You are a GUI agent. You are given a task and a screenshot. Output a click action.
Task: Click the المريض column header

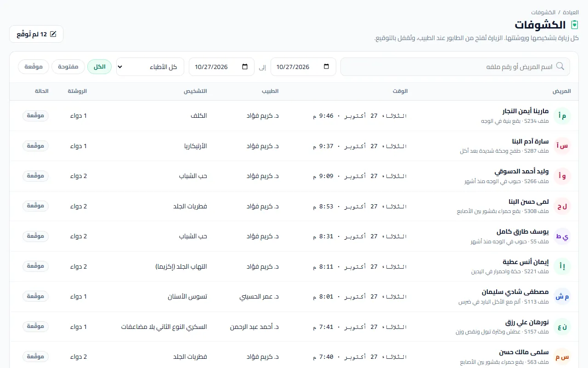(562, 91)
